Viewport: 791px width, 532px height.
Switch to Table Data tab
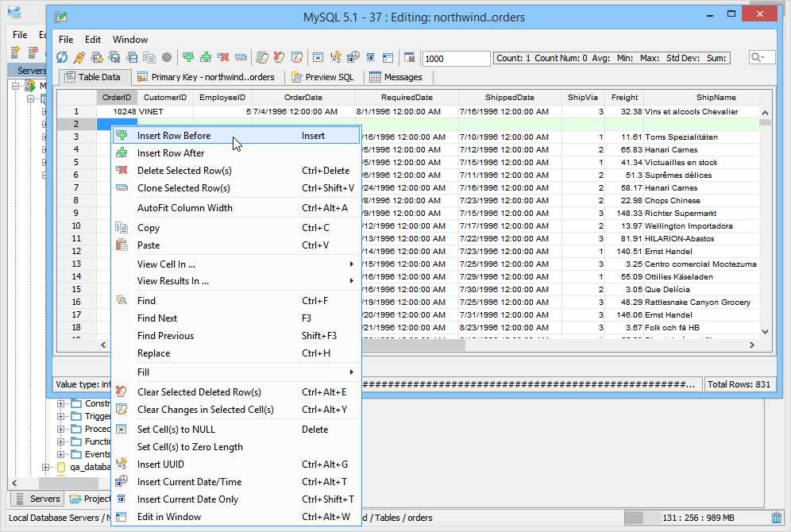coord(95,77)
